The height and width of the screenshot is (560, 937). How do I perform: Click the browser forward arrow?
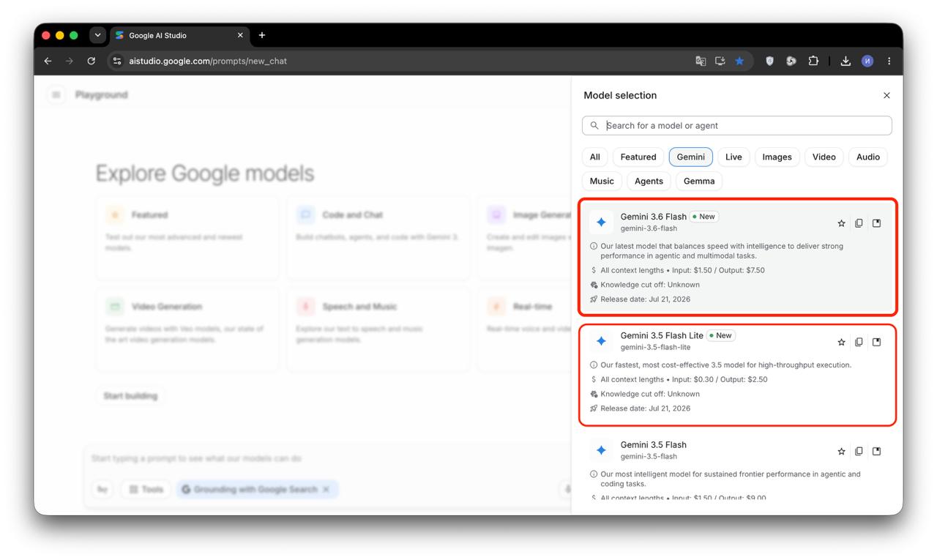(x=70, y=61)
